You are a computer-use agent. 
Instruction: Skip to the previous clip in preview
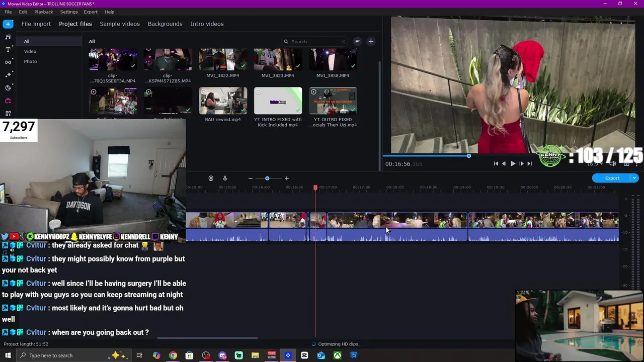point(496,163)
